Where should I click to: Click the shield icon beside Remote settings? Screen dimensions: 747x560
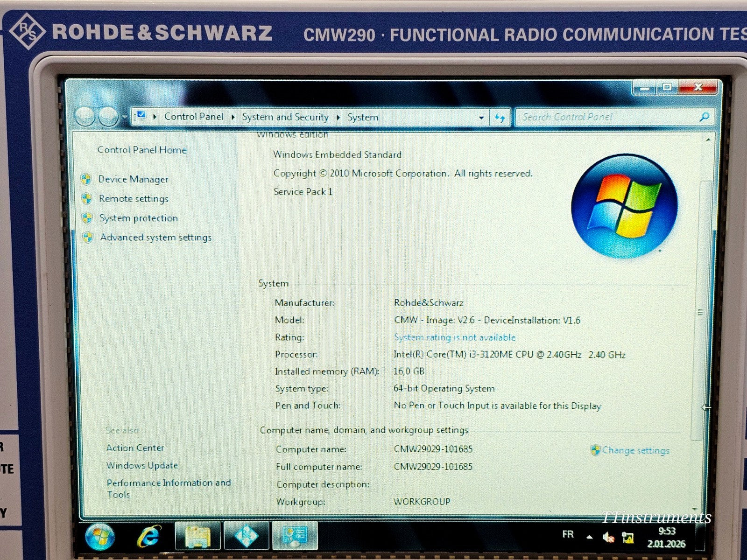pos(87,198)
